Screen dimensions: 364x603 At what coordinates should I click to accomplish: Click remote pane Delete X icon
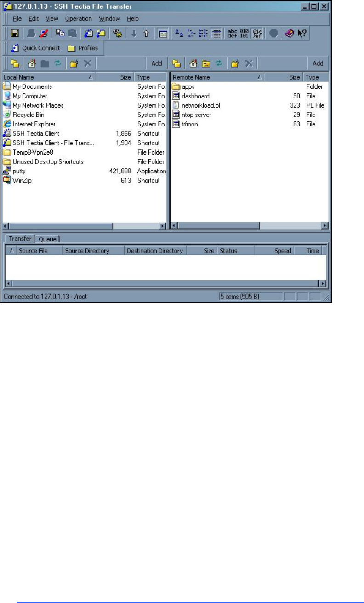248,63
